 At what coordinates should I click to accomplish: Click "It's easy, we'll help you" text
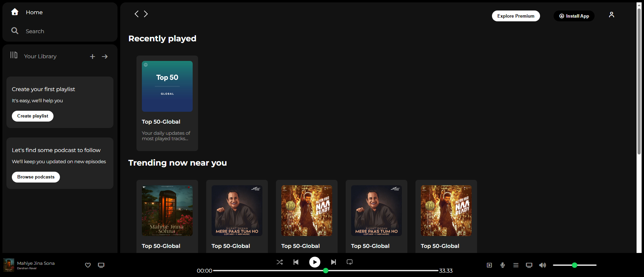[x=37, y=101]
